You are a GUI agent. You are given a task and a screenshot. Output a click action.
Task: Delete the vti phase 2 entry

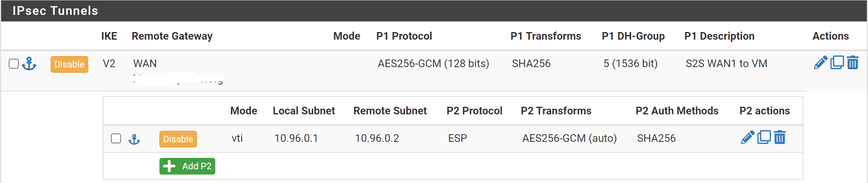[x=780, y=137]
